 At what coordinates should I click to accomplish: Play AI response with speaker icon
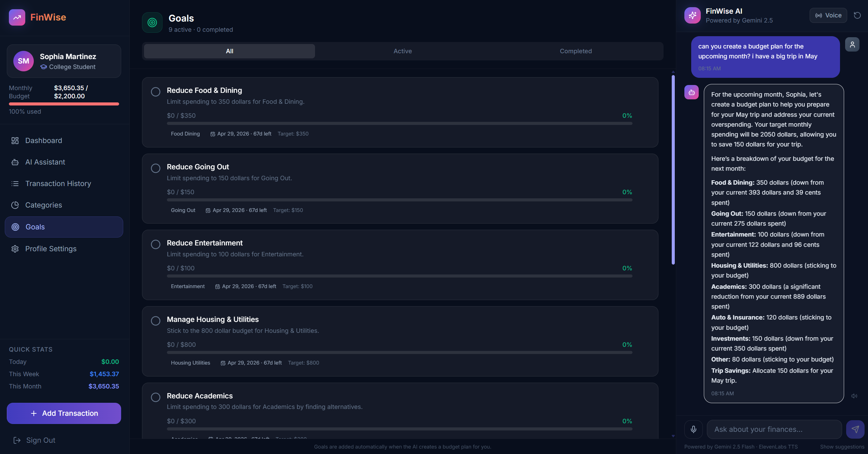[854, 396]
